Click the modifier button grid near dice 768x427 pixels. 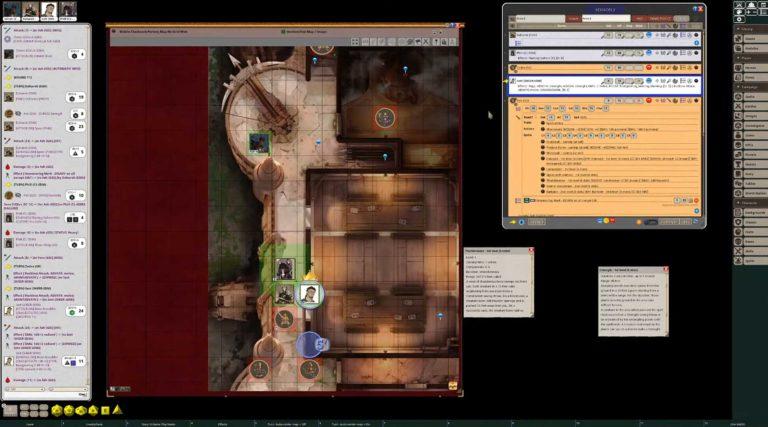(x=33, y=410)
